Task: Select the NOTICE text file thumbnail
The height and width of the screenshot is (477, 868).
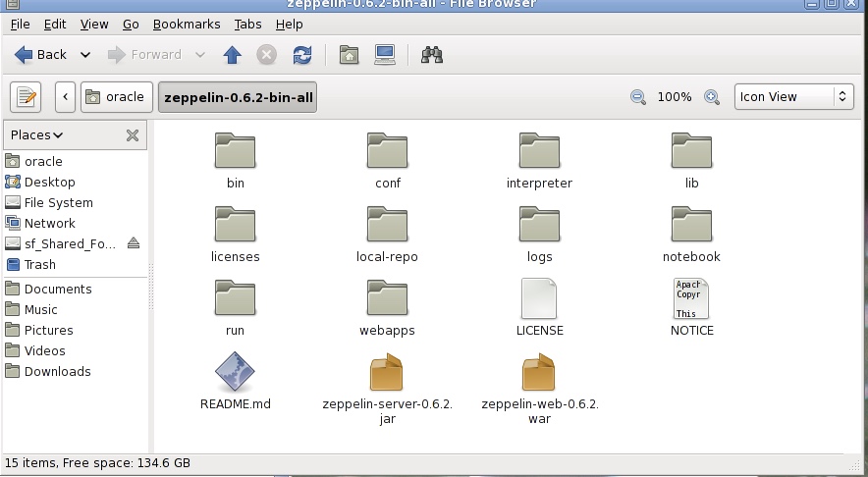Action: coord(691,298)
